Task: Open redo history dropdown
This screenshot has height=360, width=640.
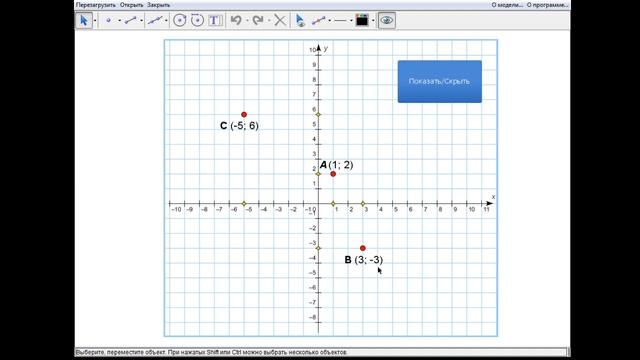Action: (269, 20)
